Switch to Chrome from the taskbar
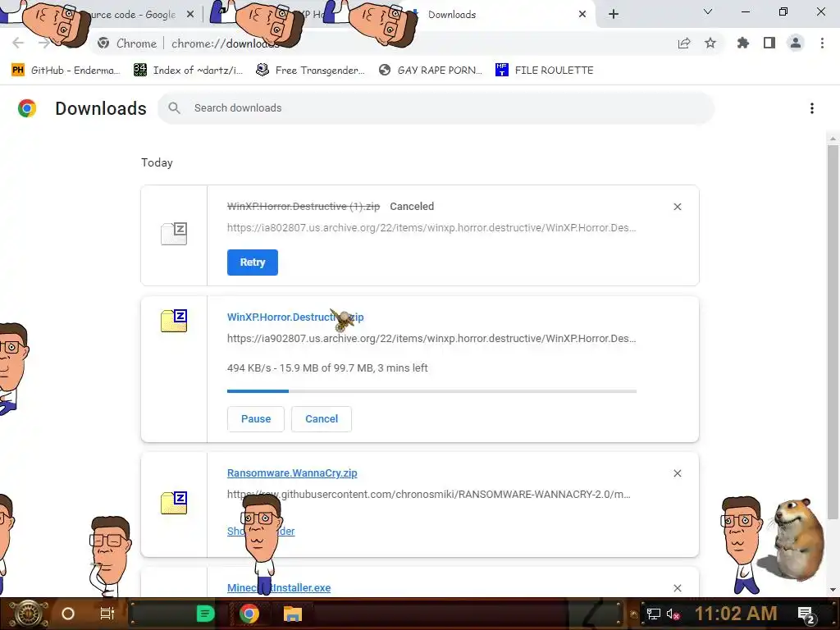Viewport: 840px width, 630px height. tap(249, 614)
